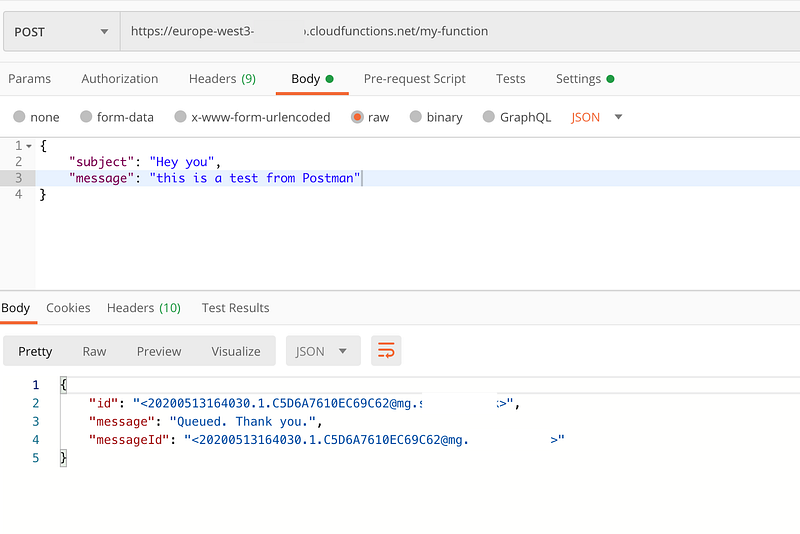The width and height of the screenshot is (800, 534).
Task: Choose the form-data body type
Action: [86, 117]
